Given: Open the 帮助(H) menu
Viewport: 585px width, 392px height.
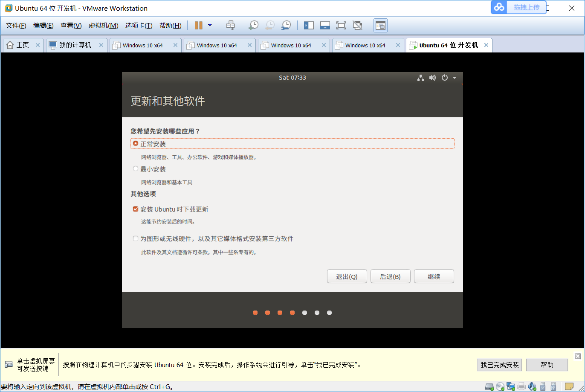Looking at the screenshot, I should 170,26.
